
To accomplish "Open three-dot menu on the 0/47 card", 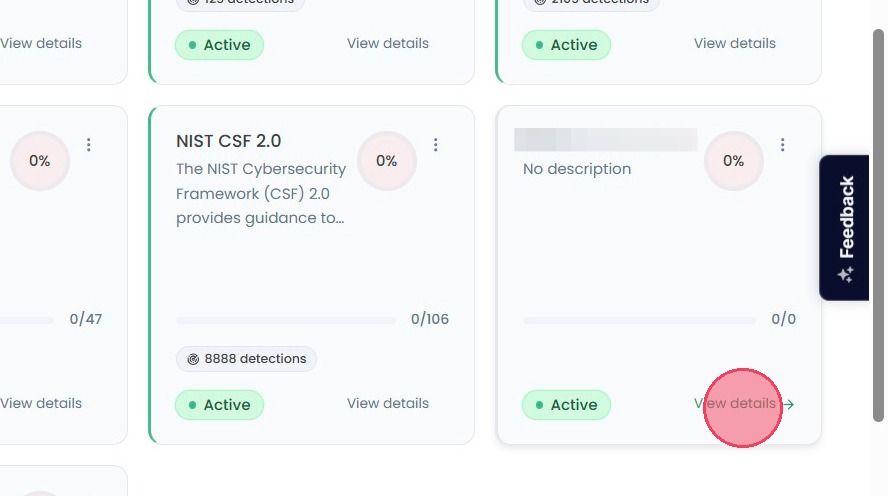I will coord(88,145).
